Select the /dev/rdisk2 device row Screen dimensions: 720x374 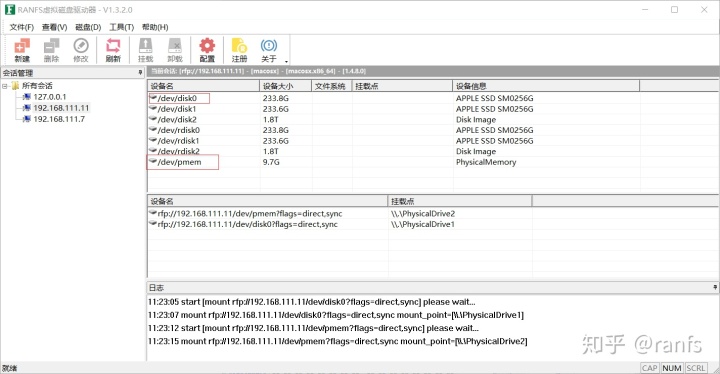point(433,151)
